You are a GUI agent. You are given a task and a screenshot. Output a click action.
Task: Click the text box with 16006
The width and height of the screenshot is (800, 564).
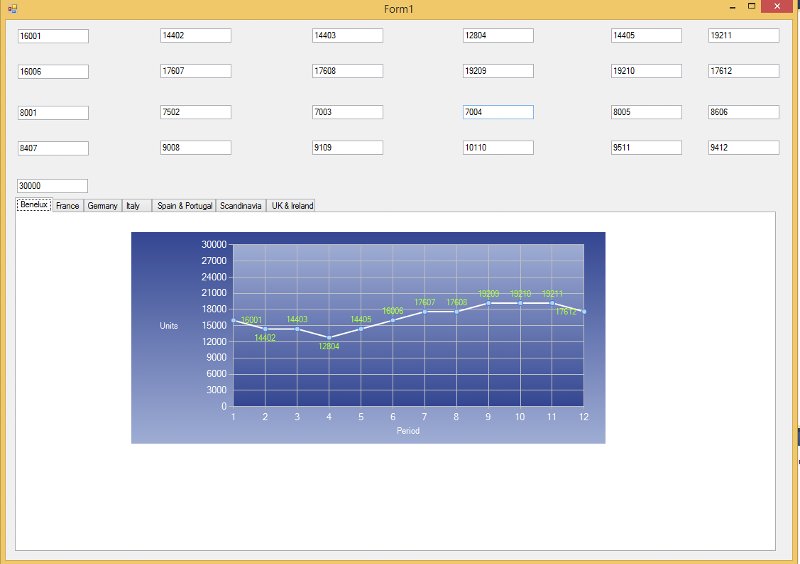coord(53,71)
